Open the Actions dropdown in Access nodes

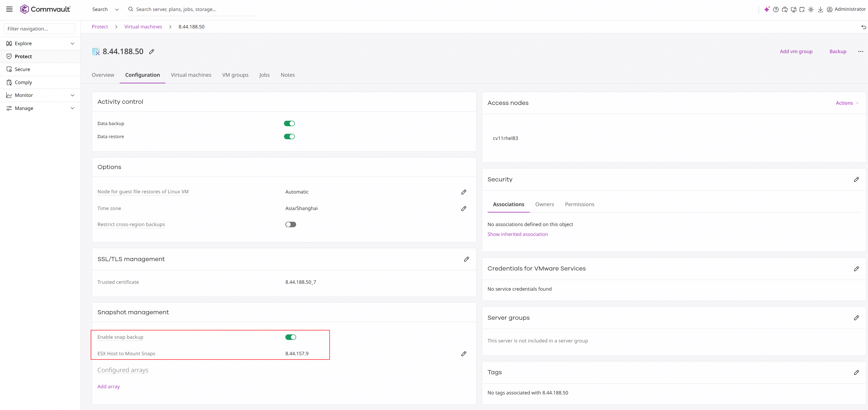point(847,103)
